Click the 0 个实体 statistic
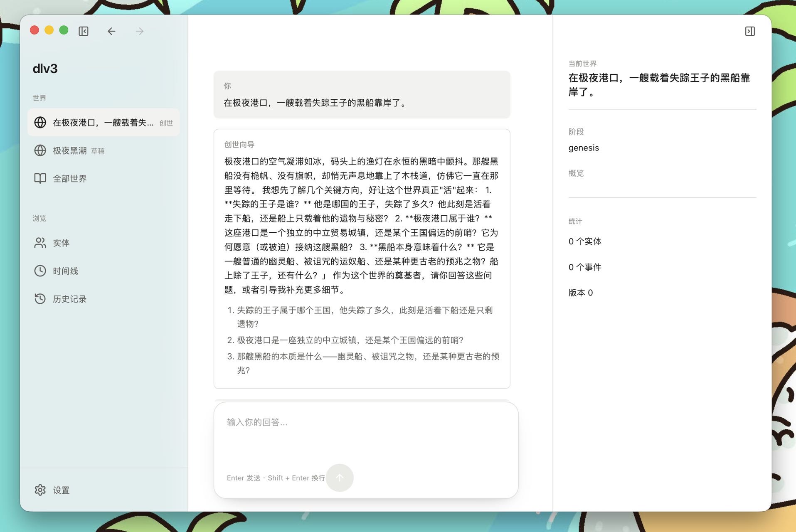The width and height of the screenshot is (796, 532). 585,241
